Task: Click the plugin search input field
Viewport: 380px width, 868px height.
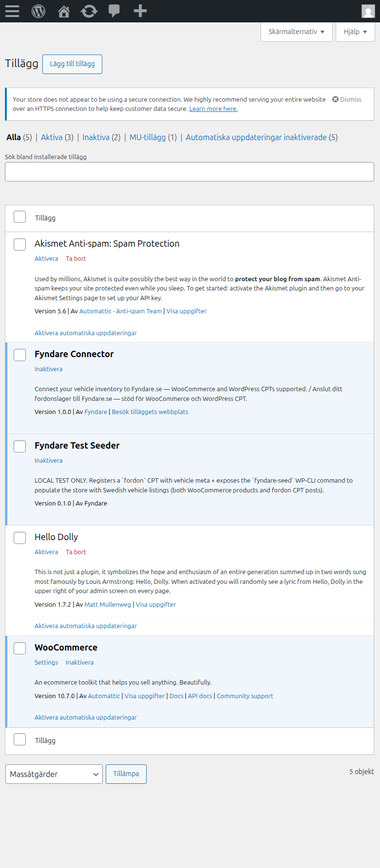Action: pyautogui.click(x=189, y=171)
